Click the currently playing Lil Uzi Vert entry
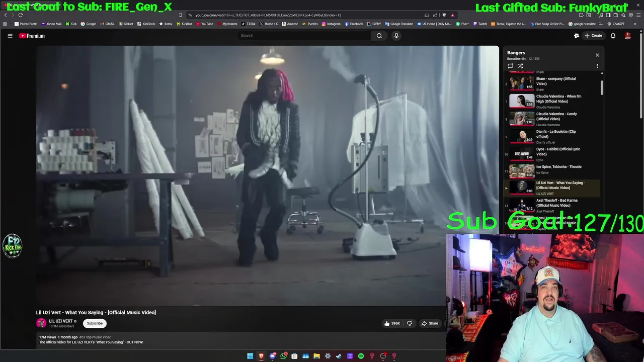Image resolution: width=644 pixels, height=362 pixels. pyautogui.click(x=552, y=188)
